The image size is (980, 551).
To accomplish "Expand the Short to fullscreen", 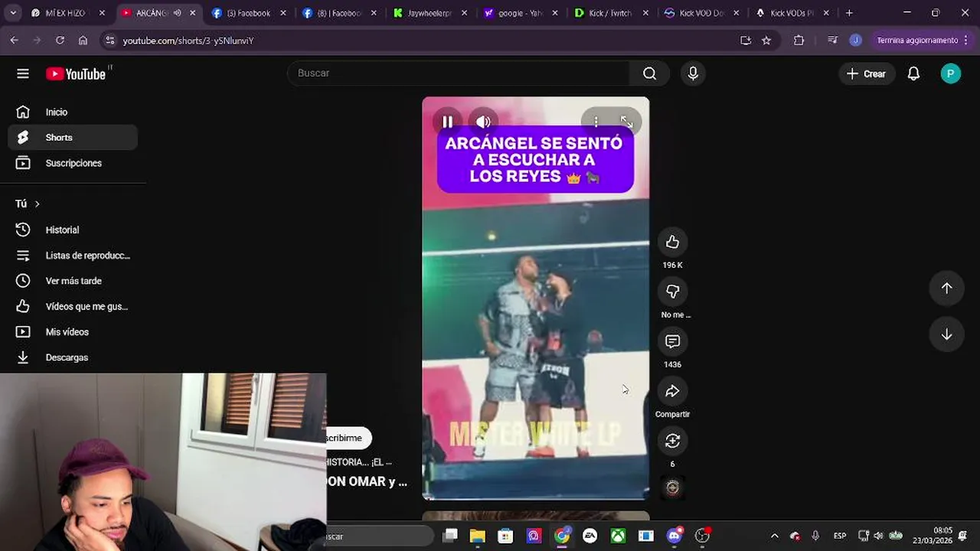I will pyautogui.click(x=626, y=122).
